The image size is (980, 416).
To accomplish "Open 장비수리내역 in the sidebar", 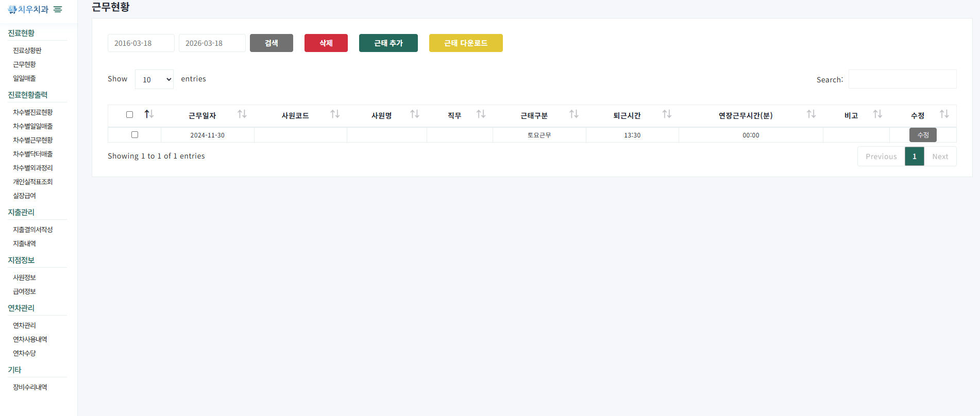I will click(30, 387).
